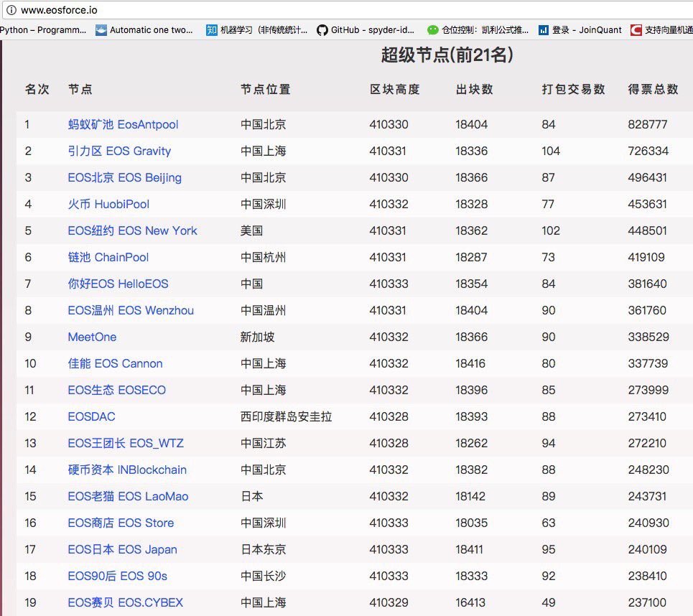Select block count 18411 in EOS Japan row
The height and width of the screenshot is (616, 693).
coord(470,549)
